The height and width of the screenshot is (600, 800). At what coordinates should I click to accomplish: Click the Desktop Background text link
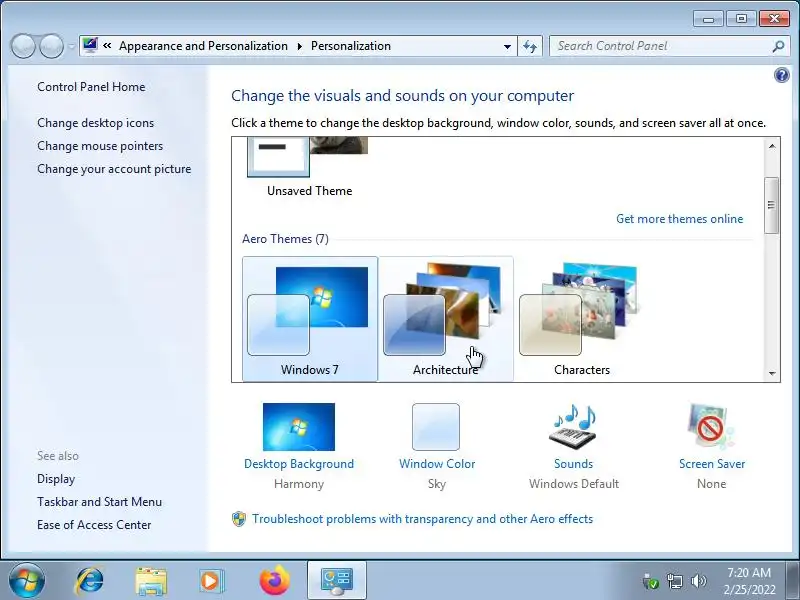click(x=298, y=464)
